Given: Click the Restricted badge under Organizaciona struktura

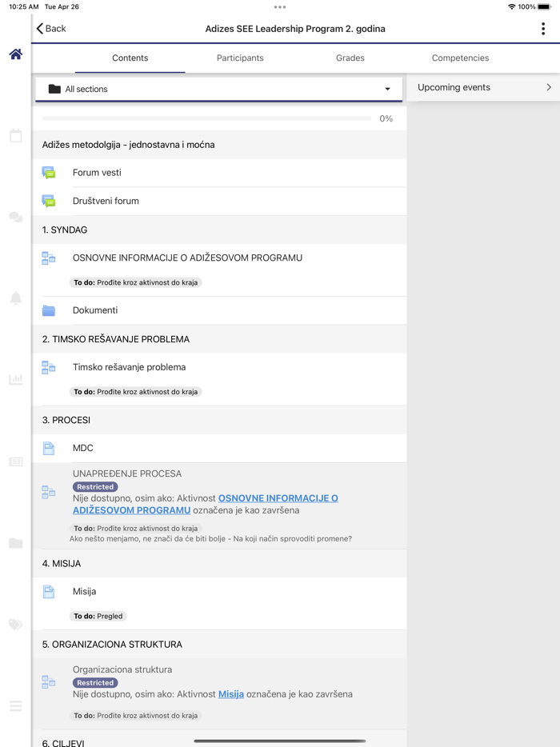Looking at the screenshot, I should click(x=95, y=683).
